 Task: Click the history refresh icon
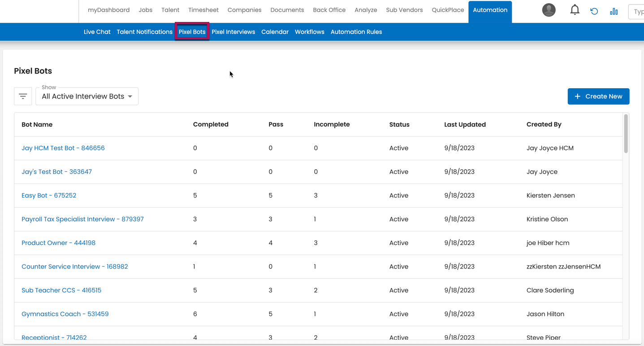tap(594, 11)
